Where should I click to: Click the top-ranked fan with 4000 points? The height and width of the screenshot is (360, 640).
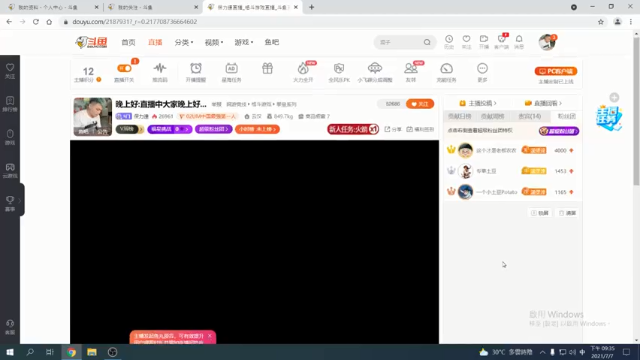[x=513, y=151]
